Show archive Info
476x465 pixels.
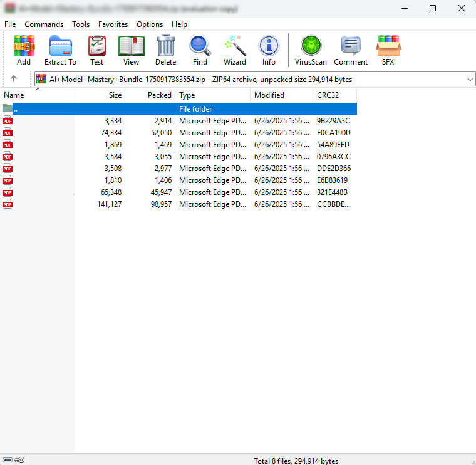[x=269, y=50]
